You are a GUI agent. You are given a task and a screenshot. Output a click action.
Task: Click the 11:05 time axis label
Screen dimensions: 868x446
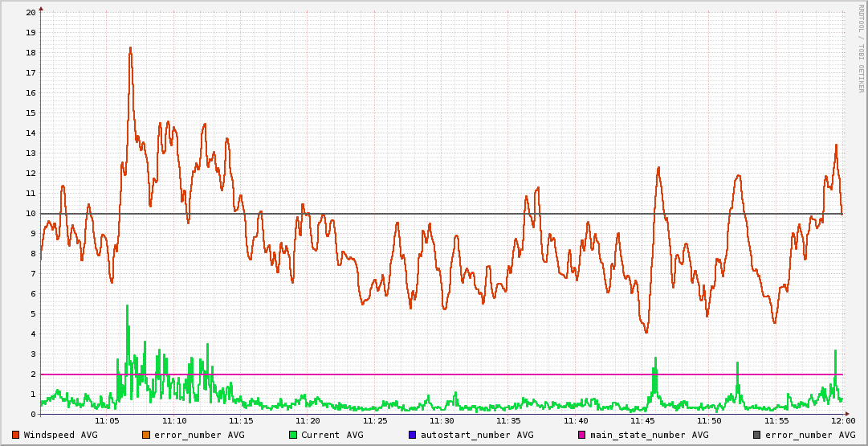point(107,420)
